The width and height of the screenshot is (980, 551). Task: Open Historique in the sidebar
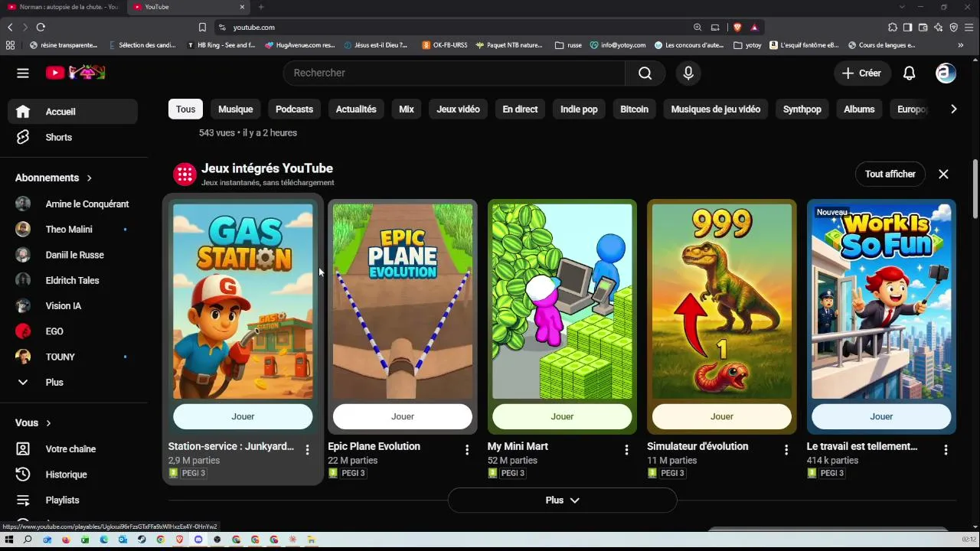pos(73,474)
